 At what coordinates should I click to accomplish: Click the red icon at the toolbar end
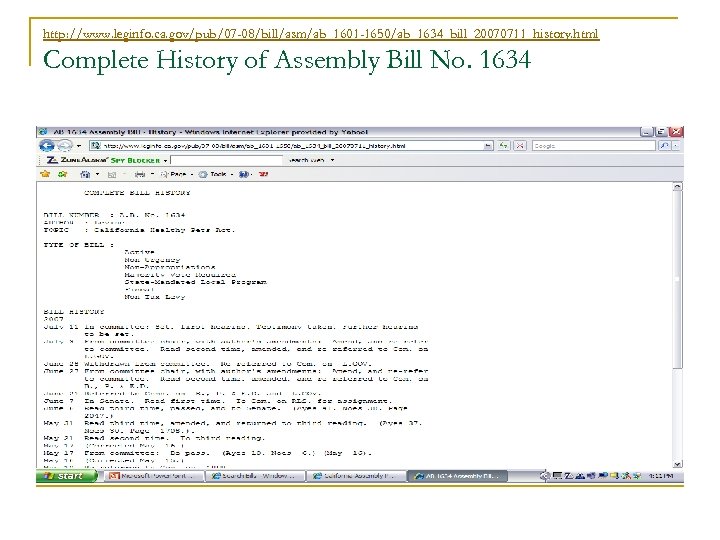(x=264, y=174)
